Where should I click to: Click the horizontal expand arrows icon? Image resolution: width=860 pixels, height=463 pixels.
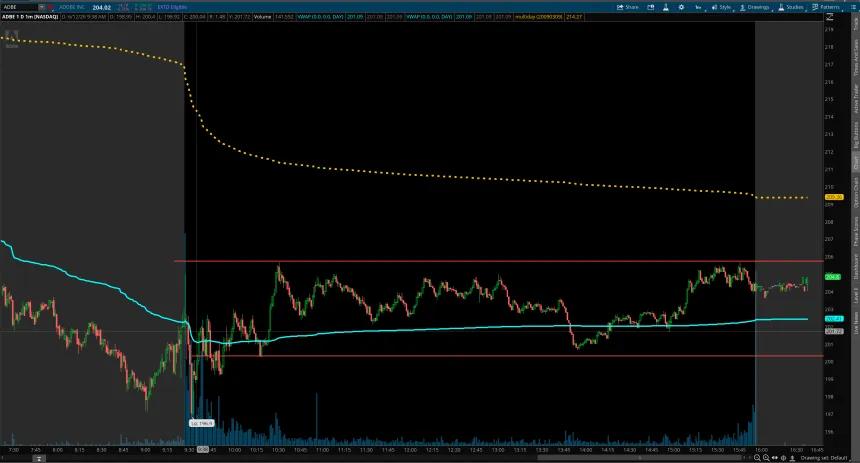[775, 458]
